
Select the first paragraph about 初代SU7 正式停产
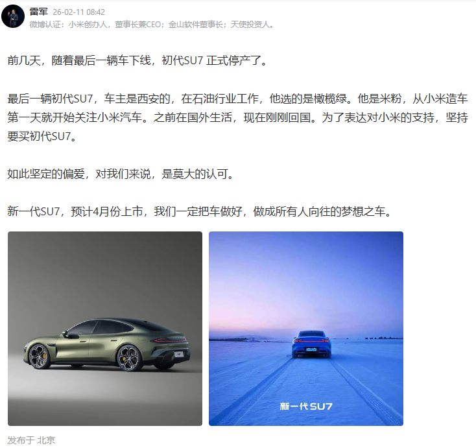137,60
